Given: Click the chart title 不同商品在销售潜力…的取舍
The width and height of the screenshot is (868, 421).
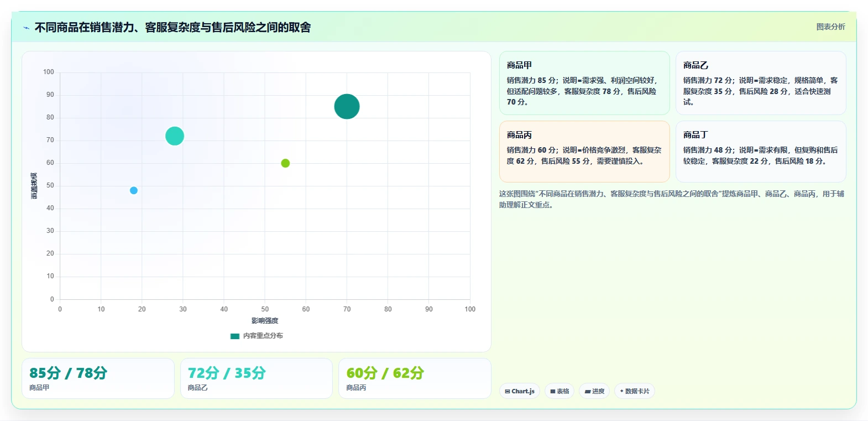Looking at the screenshot, I should tap(172, 28).
